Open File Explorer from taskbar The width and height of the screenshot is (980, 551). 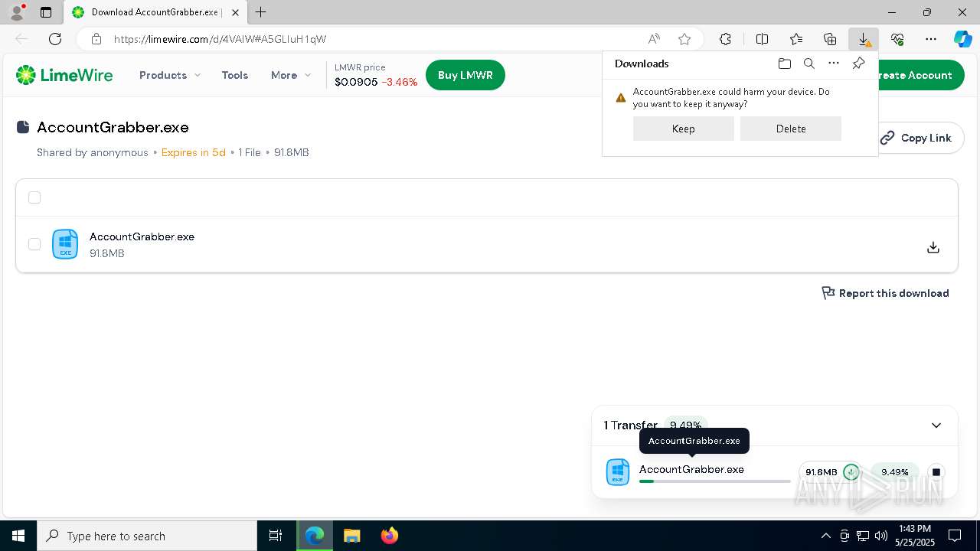351,536
